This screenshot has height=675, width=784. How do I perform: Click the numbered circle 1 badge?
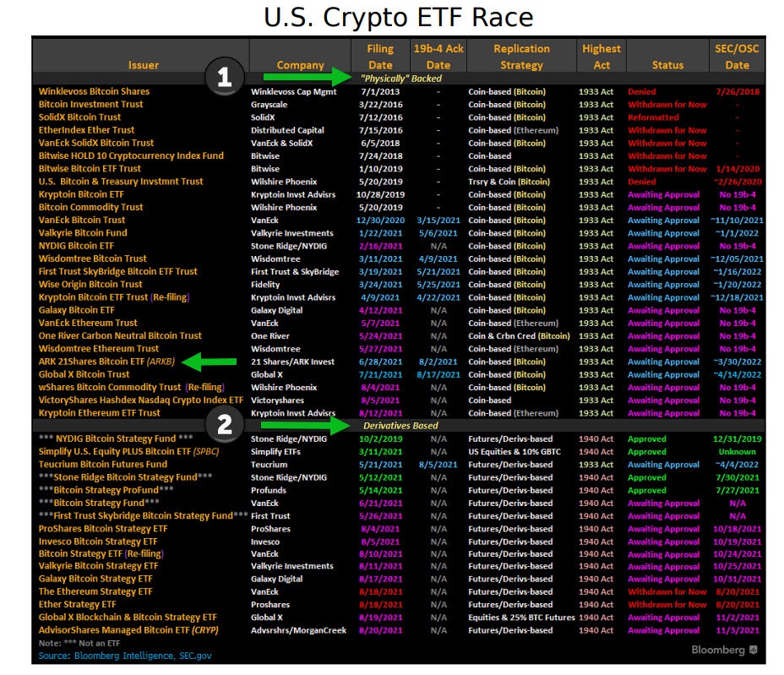point(224,78)
